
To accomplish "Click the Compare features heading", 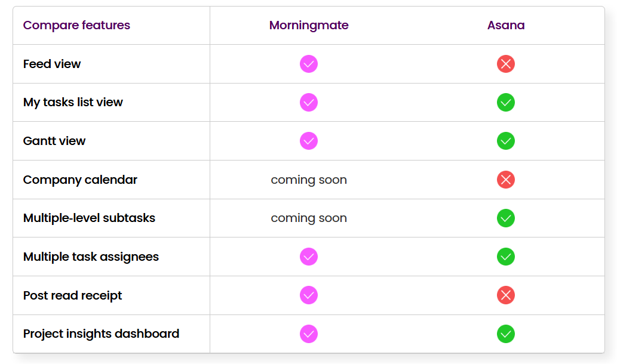I will tap(76, 26).
